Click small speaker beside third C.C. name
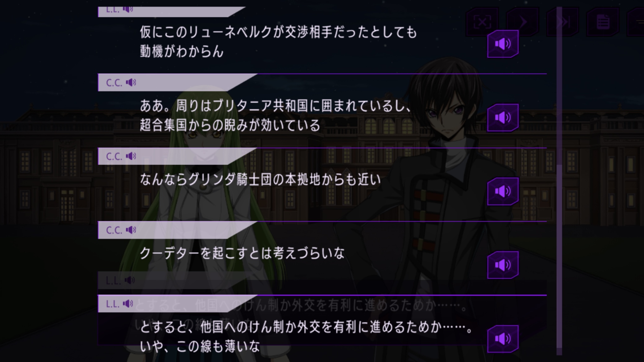 (x=131, y=230)
